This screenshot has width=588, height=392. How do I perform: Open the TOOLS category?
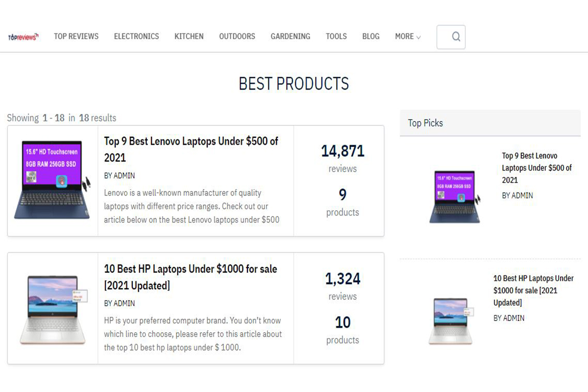pos(336,36)
